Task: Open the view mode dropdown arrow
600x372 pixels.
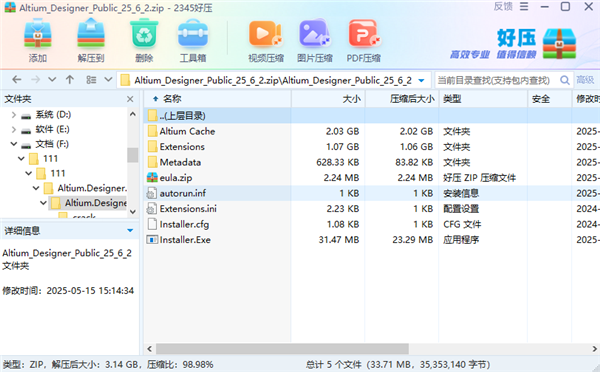Action: 108,80
